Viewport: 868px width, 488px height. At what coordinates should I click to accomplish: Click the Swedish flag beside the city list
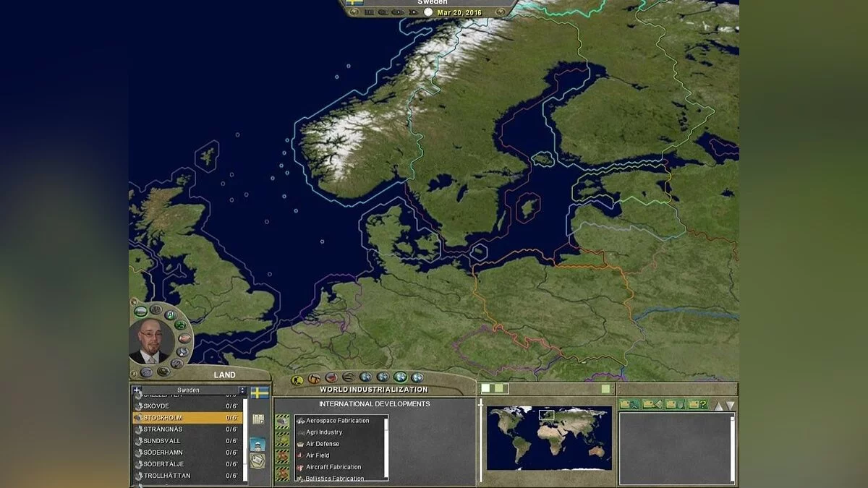(260, 393)
